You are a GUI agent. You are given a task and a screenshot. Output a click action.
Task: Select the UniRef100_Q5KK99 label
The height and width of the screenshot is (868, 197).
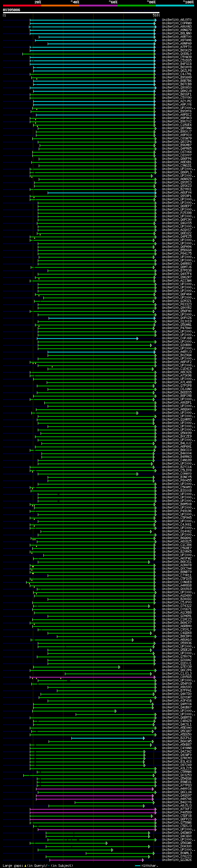click(176, 433)
